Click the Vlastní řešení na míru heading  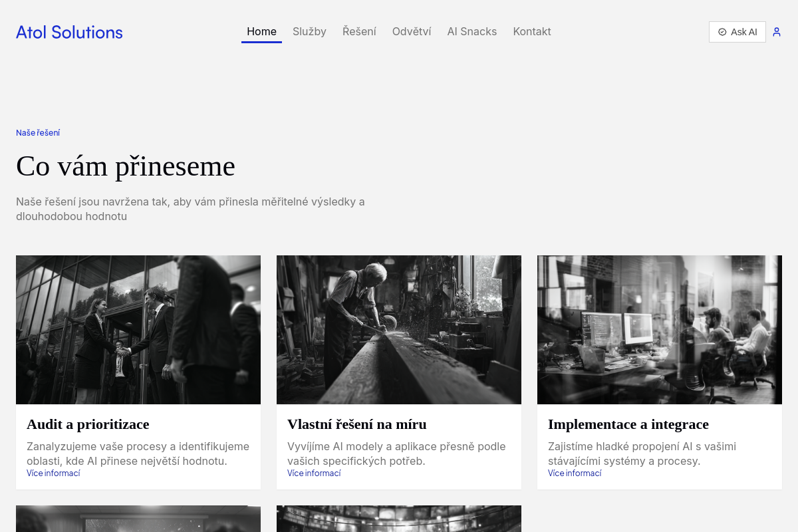[357, 424]
